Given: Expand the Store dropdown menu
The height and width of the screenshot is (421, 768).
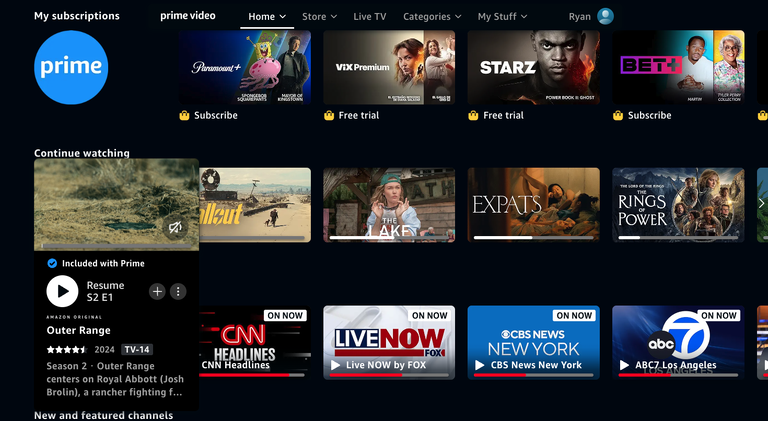Looking at the screenshot, I should click(319, 17).
